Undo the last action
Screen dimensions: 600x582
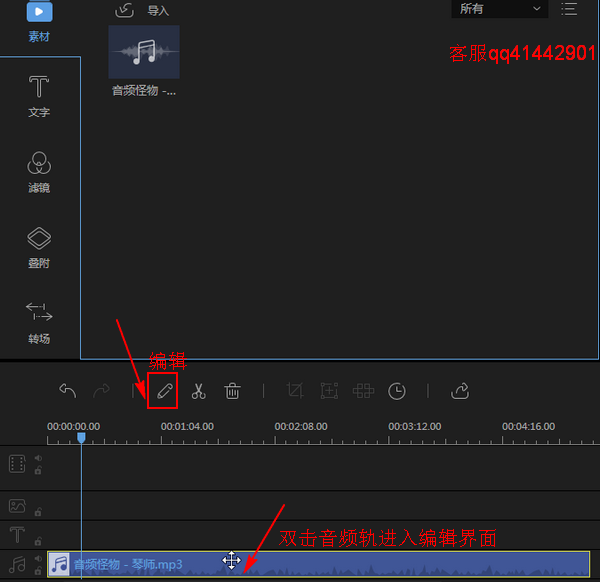[x=68, y=391]
